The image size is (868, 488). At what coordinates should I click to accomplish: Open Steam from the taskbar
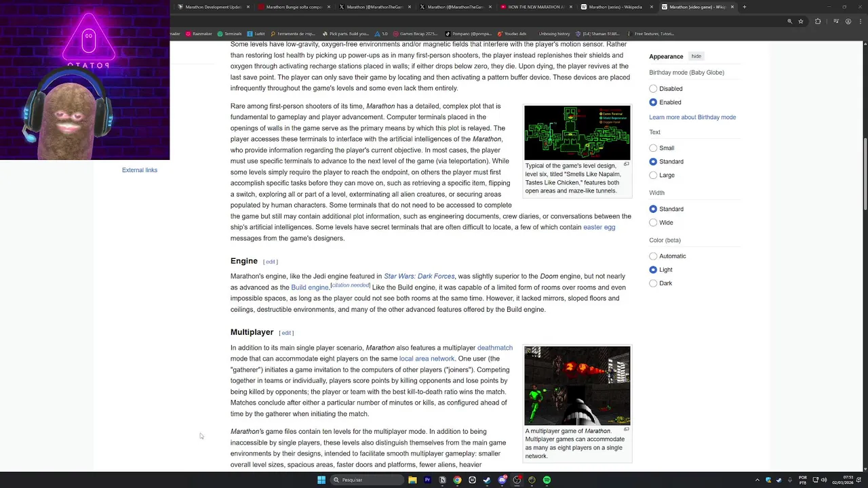pos(487,480)
